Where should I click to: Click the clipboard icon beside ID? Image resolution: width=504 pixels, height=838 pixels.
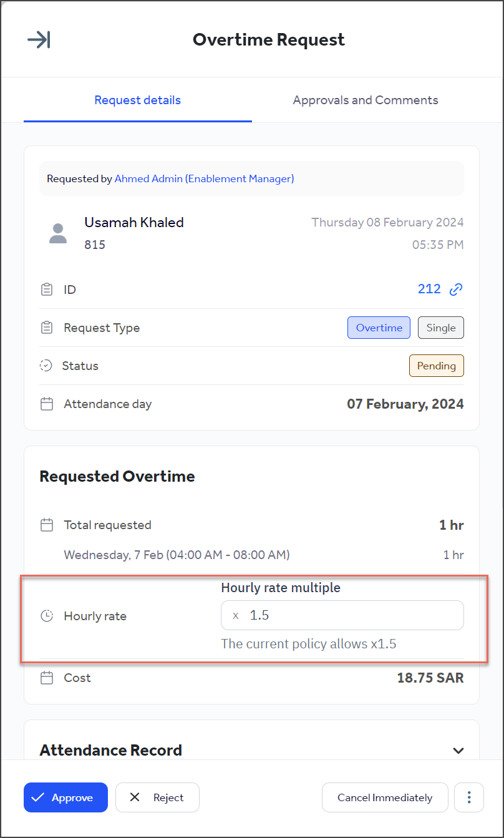pos(46,289)
